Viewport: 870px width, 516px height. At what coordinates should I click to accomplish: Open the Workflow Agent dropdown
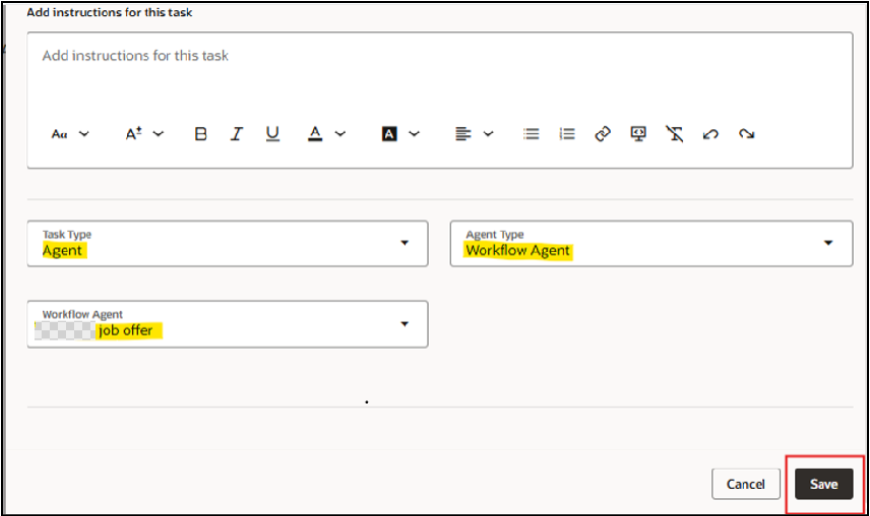(x=227, y=325)
